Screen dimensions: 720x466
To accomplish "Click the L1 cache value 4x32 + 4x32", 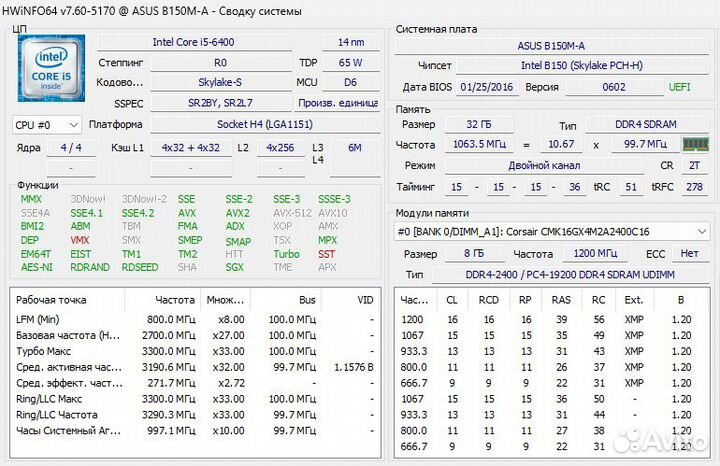I will point(191,148).
